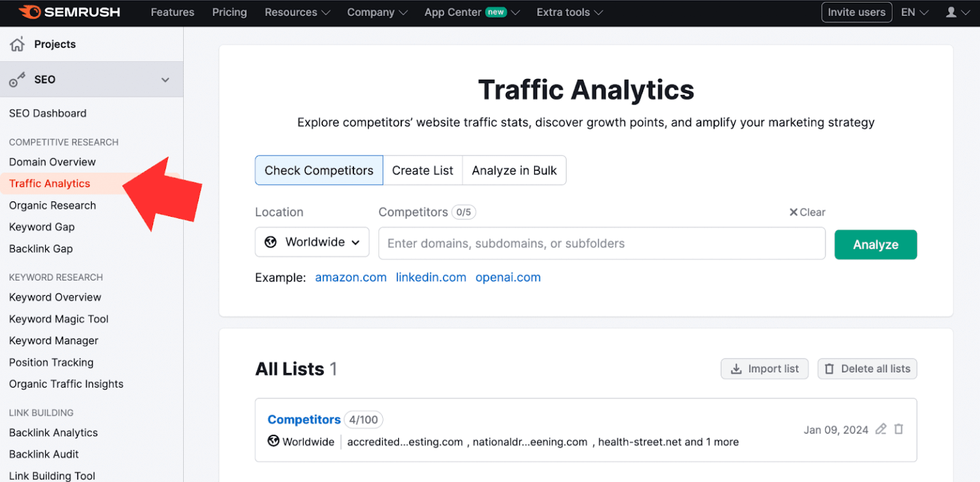Click the SEO key icon
980x482 pixels.
click(17, 80)
